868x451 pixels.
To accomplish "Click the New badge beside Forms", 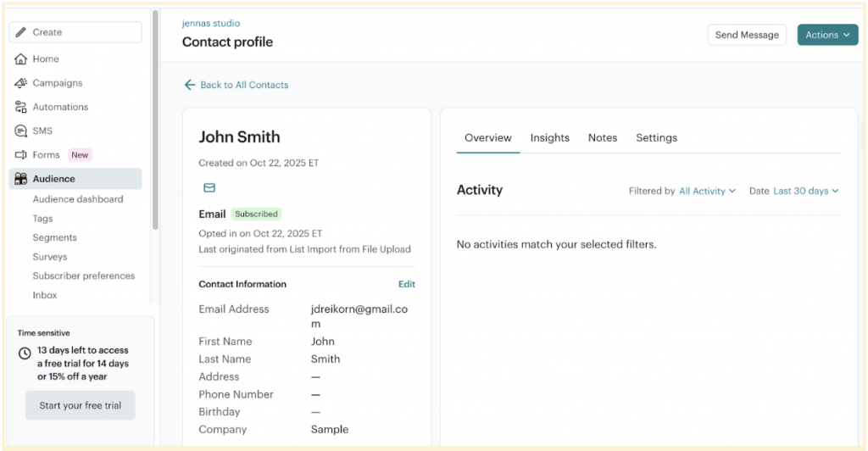I will point(80,155).
